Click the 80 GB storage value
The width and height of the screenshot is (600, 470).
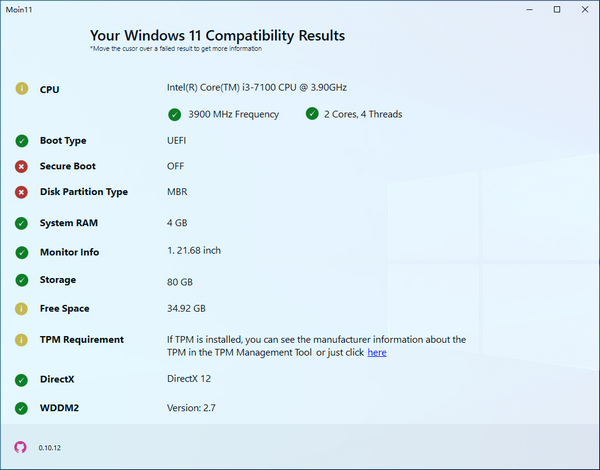[x=180, y=282]
